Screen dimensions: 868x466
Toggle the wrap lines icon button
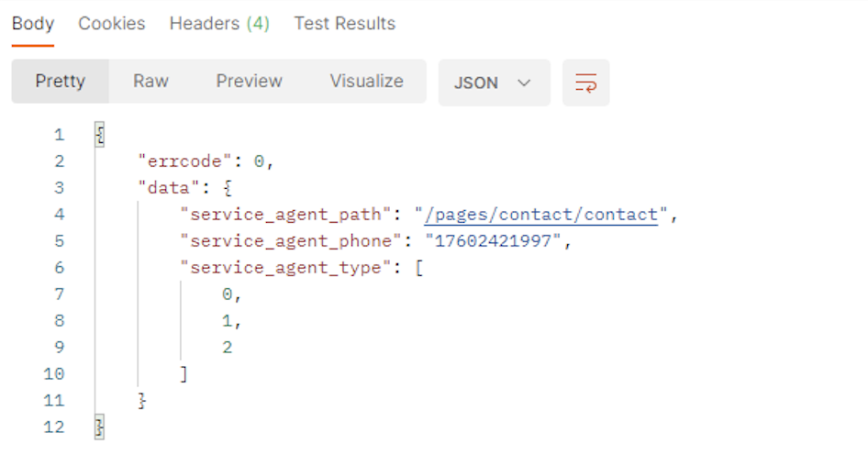point(585,83)
